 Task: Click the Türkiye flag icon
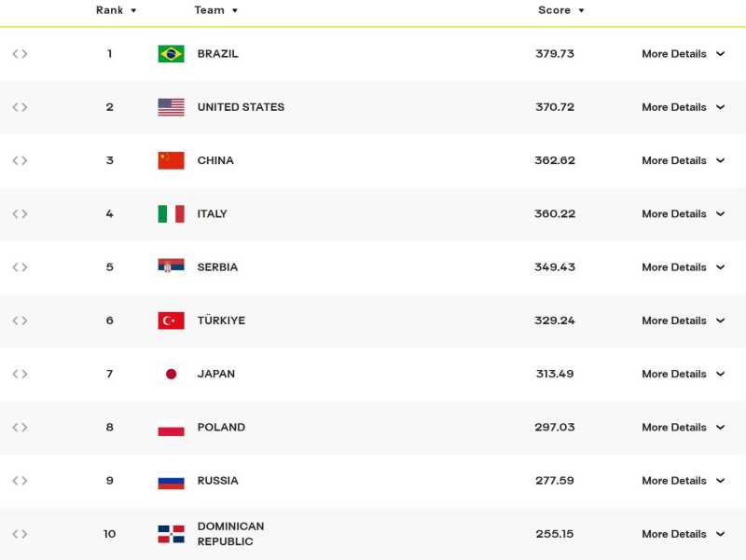coord(171,321)
